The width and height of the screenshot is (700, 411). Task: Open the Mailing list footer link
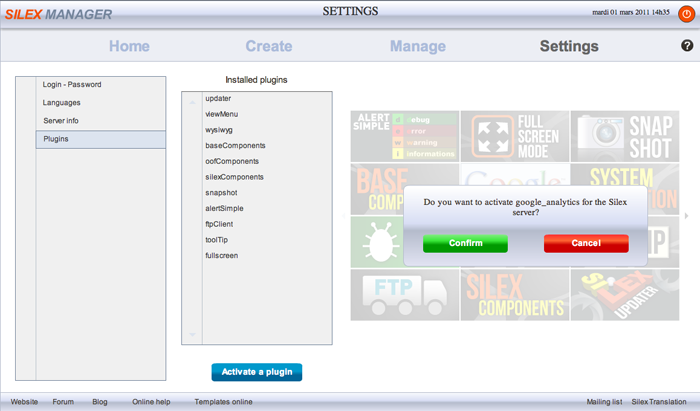click(x=604, y=402)
